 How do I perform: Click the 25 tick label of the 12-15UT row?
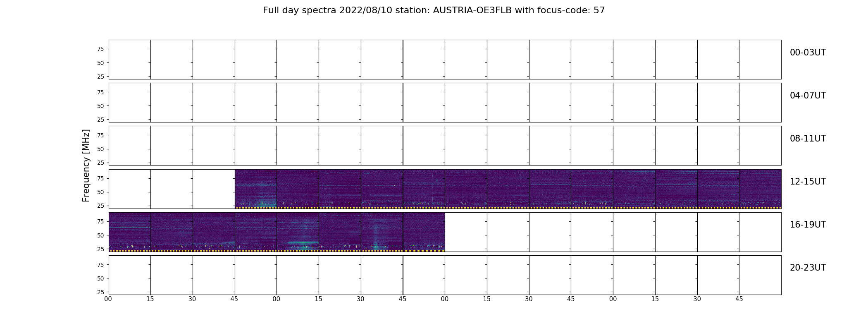click(x=100, y=206)
